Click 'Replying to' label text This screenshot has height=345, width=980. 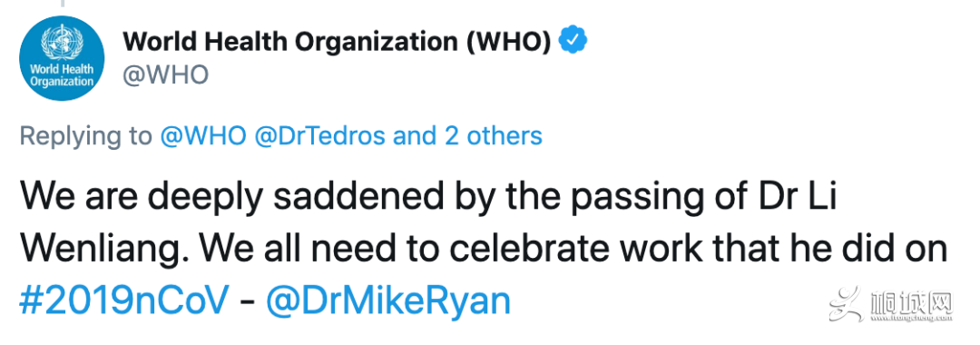click(86, 137)
